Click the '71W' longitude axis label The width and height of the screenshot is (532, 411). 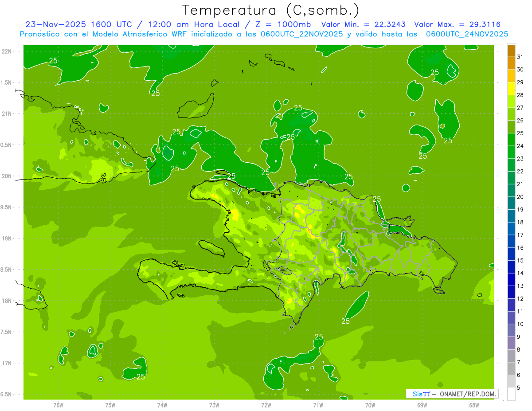pos(318,405)
